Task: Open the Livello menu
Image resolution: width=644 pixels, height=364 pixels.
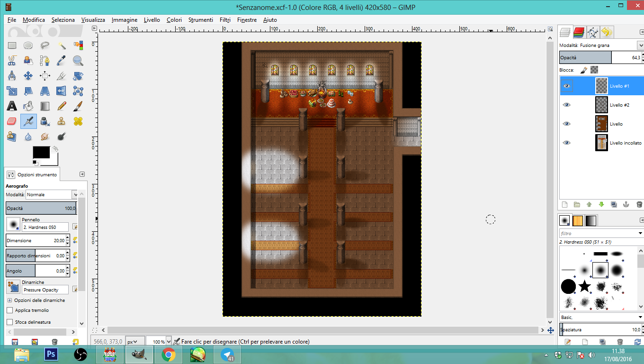Action: coord(152,20)
